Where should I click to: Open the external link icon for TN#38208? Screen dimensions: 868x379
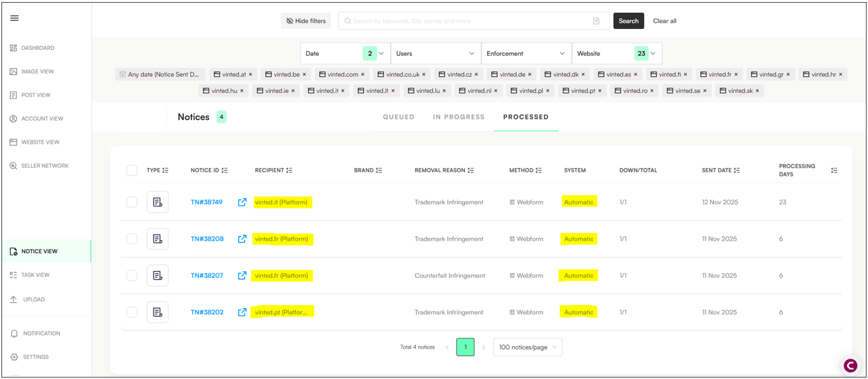242,239
